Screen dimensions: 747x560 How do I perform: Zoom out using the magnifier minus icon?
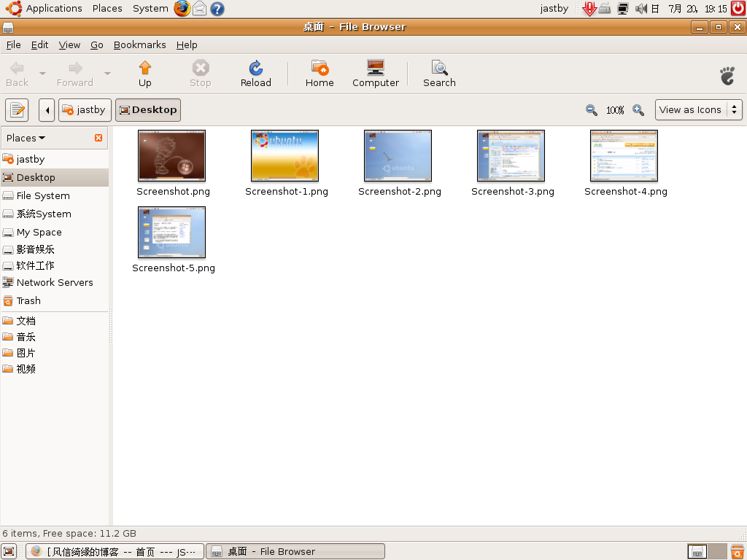pos(592,110)
